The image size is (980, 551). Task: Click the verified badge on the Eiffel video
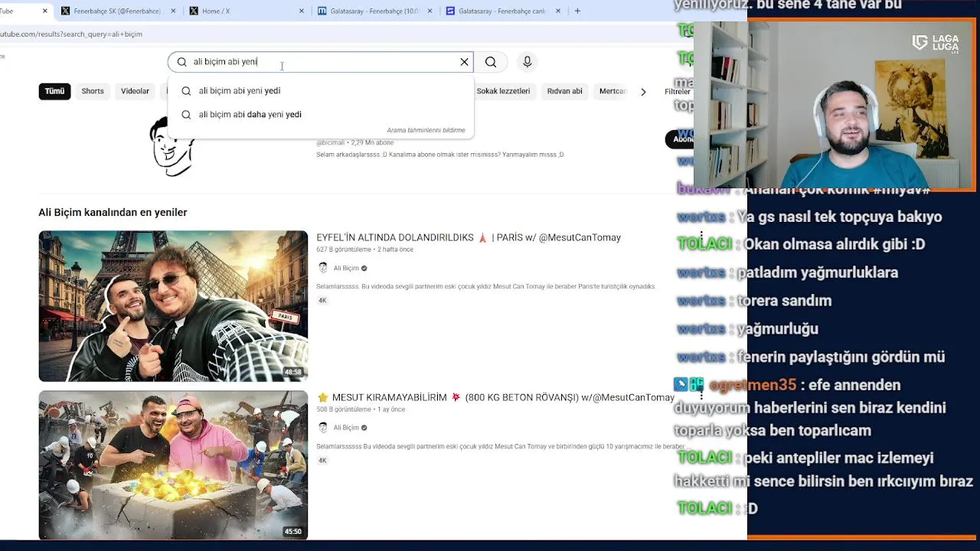[x=364, y=269]
